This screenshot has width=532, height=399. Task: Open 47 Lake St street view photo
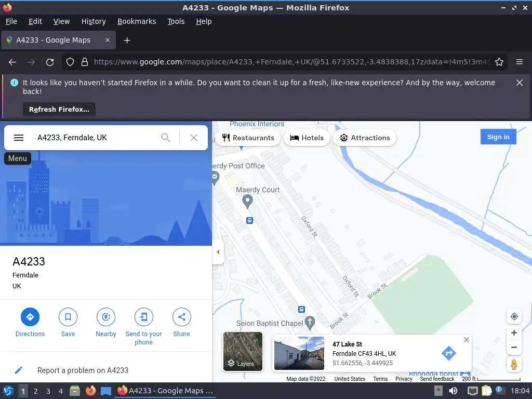click(x=299, y=353)
